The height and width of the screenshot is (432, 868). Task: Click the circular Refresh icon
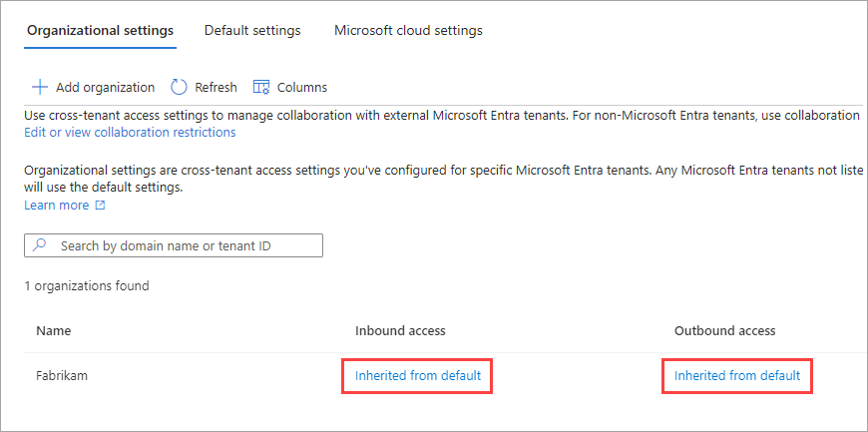[x=180, y=88]
